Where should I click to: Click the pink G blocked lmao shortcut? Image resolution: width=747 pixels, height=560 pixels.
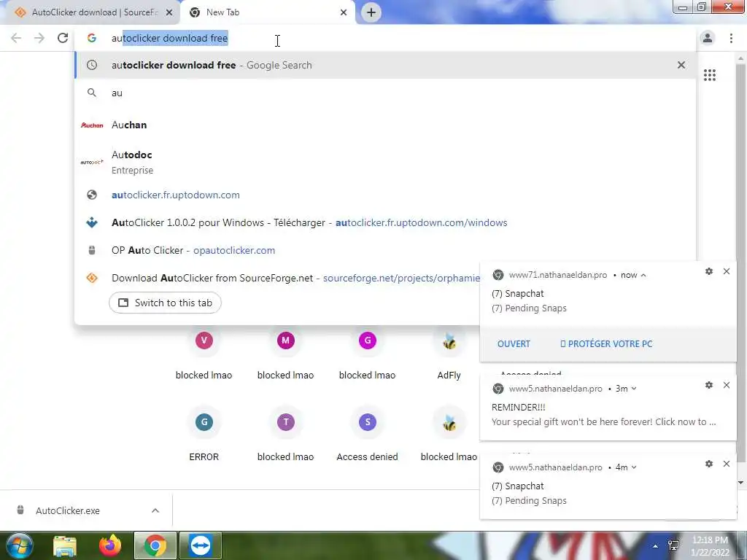pos(368,351)
